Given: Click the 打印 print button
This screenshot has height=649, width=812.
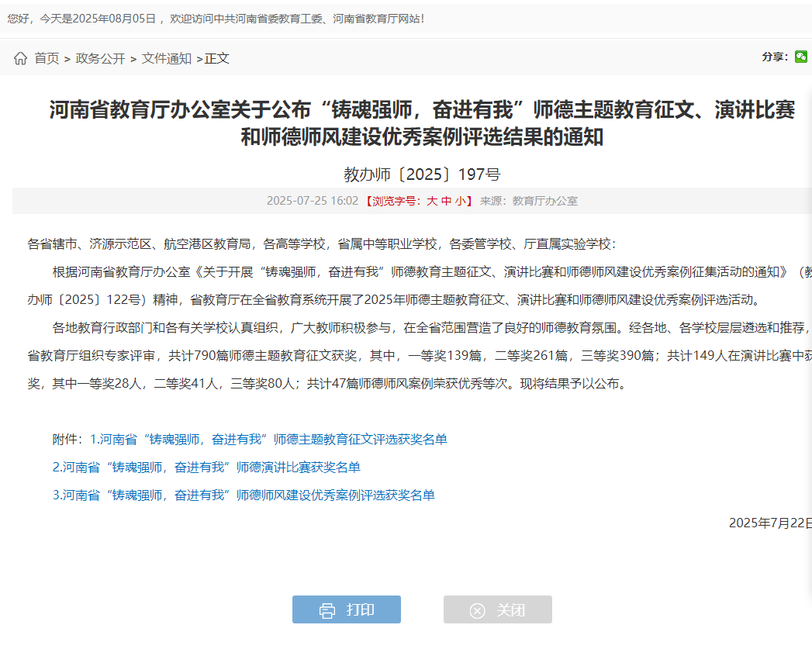Looking at the screenshot, I should [x=347, y=609].
